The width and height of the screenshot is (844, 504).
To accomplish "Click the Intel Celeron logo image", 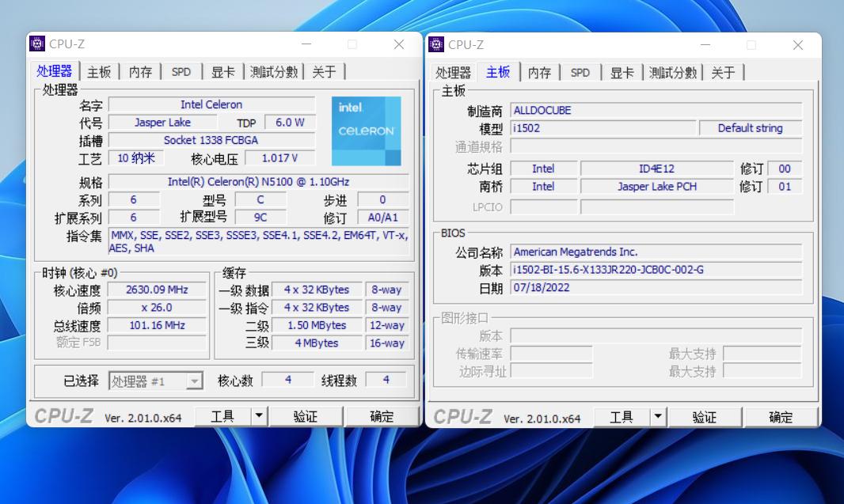I will point(366,132).
